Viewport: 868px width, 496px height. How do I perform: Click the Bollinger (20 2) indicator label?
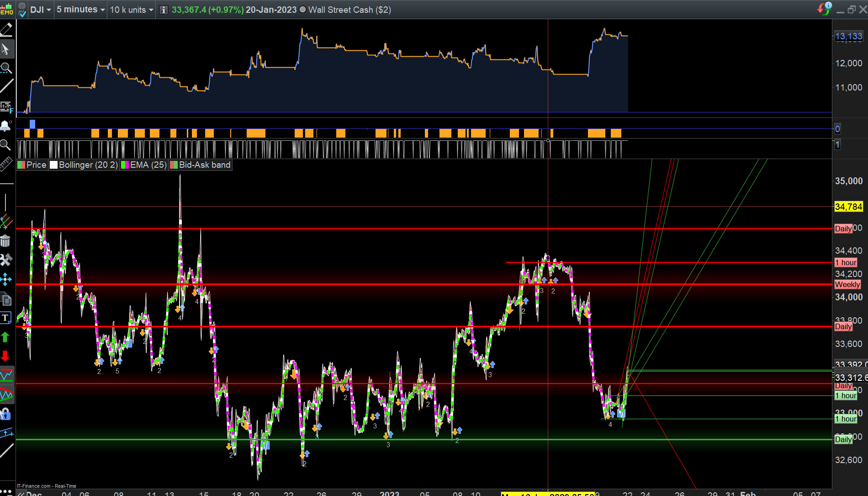88,165
